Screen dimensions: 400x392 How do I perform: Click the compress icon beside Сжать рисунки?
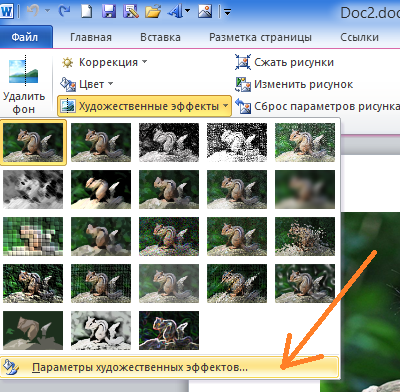coord(242,62)
